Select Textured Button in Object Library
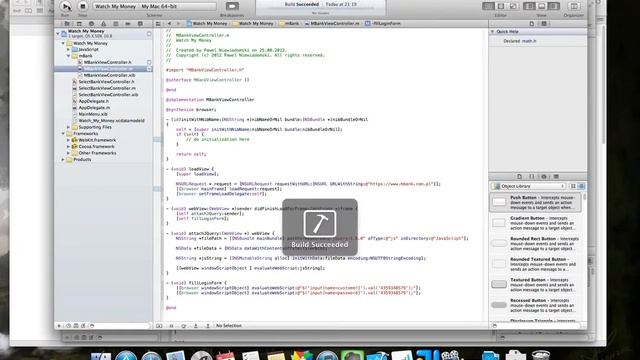 535,284
